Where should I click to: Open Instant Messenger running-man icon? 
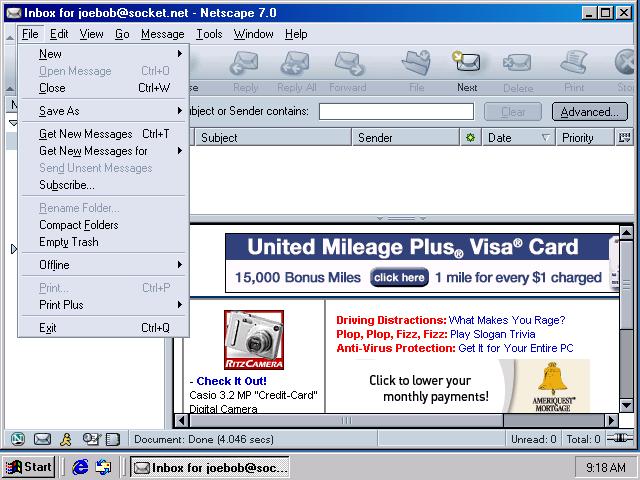pos(66,439)
